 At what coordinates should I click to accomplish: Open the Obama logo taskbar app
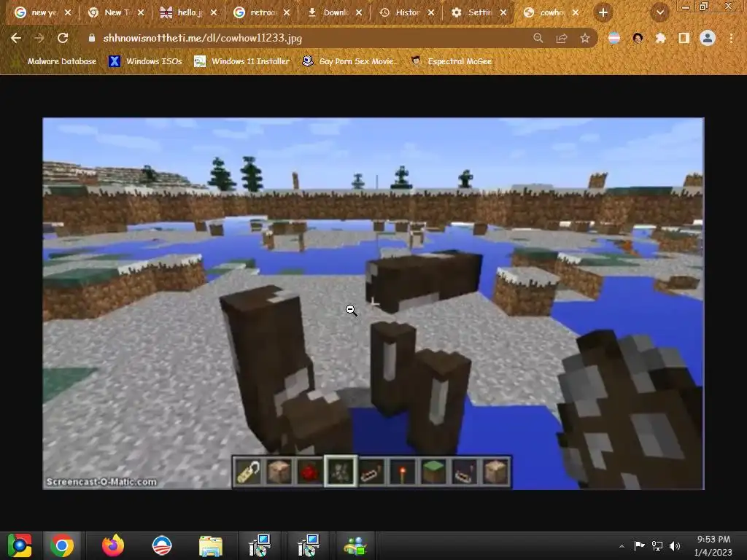coord(161,545)
